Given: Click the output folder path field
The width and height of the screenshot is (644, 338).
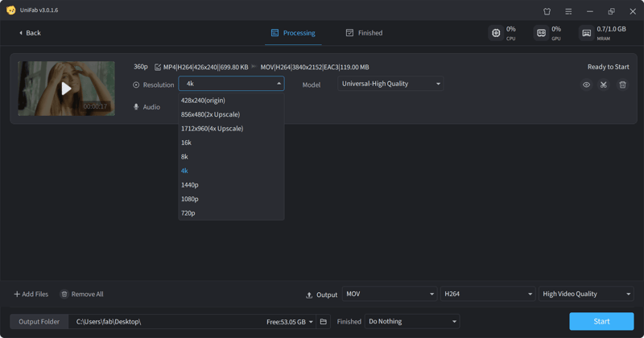Looking at the screenshot, I should pyautogui.click(x=165, y=322).
